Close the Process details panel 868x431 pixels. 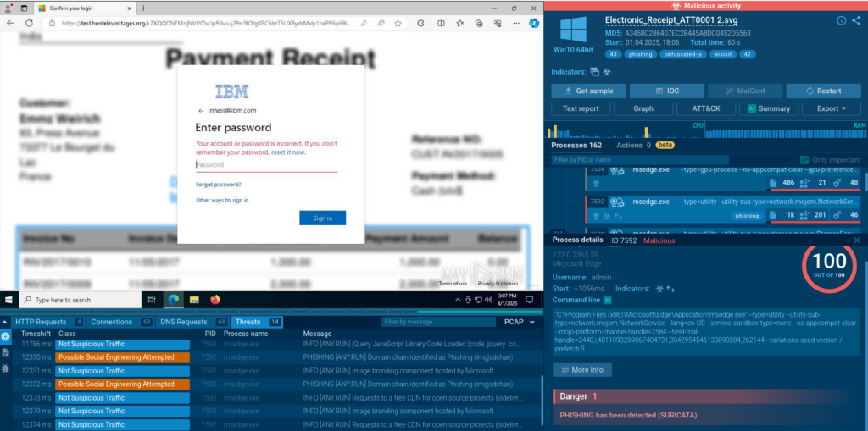[x=857, y=240]
